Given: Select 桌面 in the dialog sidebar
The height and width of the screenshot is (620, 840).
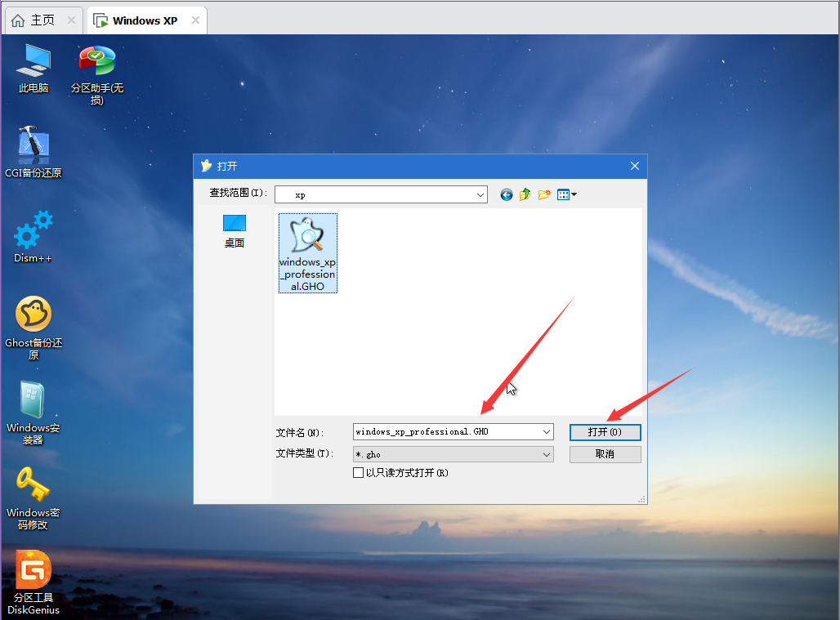Looking at the screenshot, I should click(x=235, y=230).
